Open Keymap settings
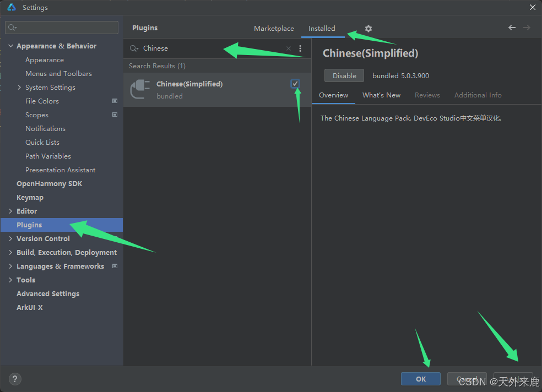The image size is (542, 392). pyautogui.click(x=30, y=198)
